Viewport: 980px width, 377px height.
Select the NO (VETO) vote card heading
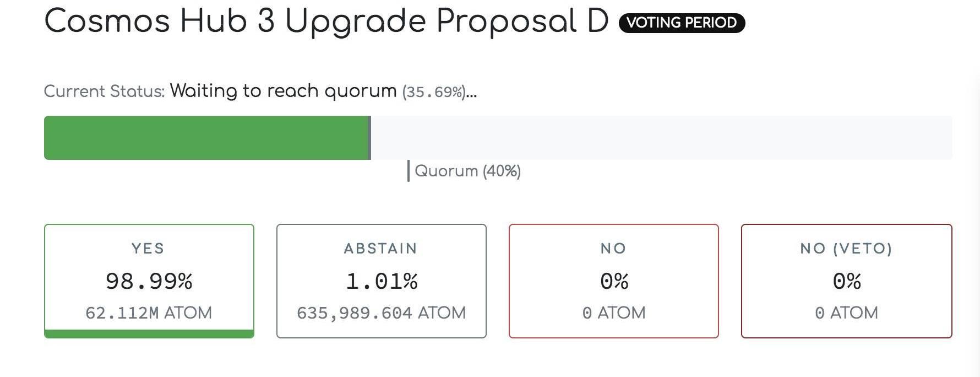point(846,249)
